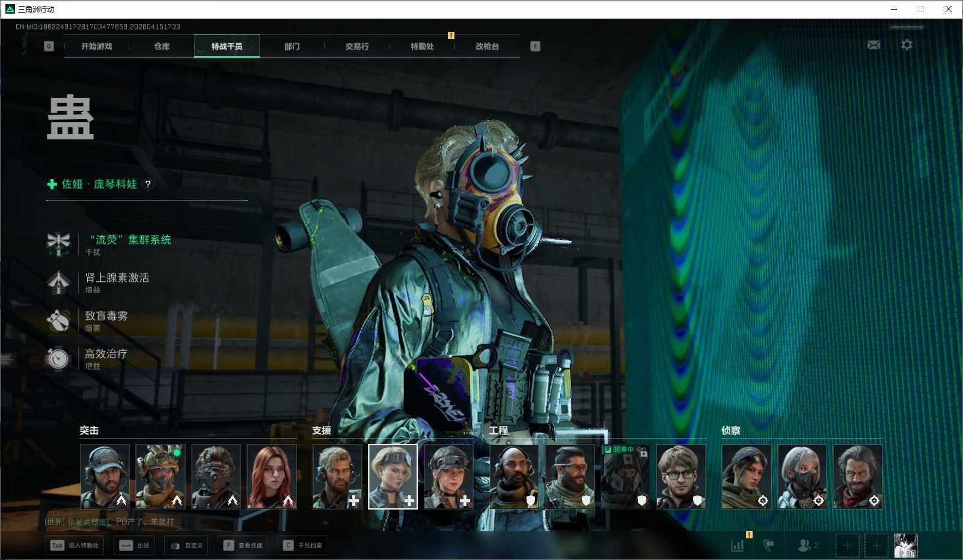Viewport: 963px width, 560px height.
Task: Click the 高效治疗 skill name
Action: 106,354
